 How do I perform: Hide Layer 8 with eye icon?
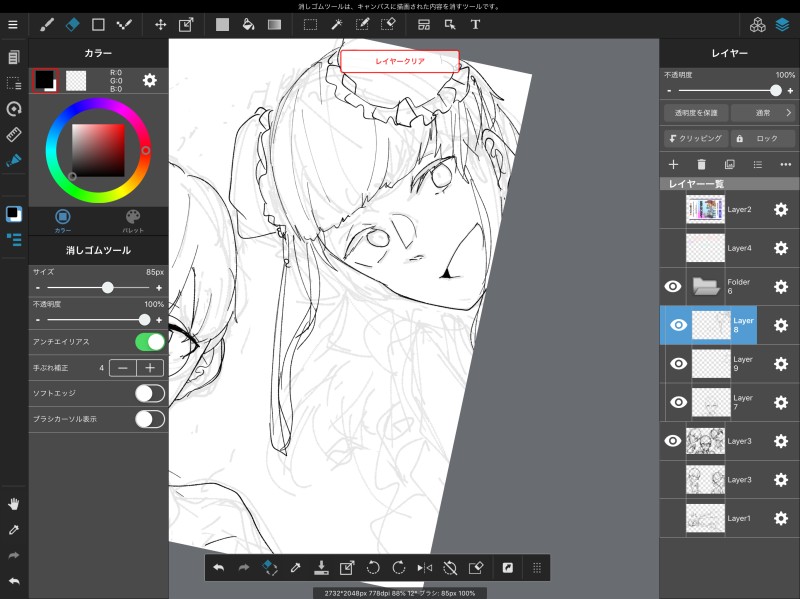click(679, 325)
